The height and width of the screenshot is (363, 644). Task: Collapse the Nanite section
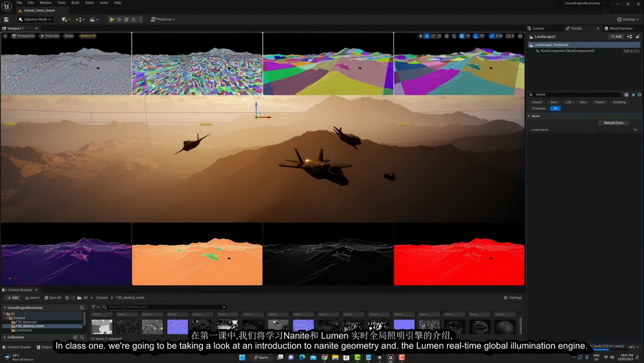pyautogui.click(x=529, y=116)
